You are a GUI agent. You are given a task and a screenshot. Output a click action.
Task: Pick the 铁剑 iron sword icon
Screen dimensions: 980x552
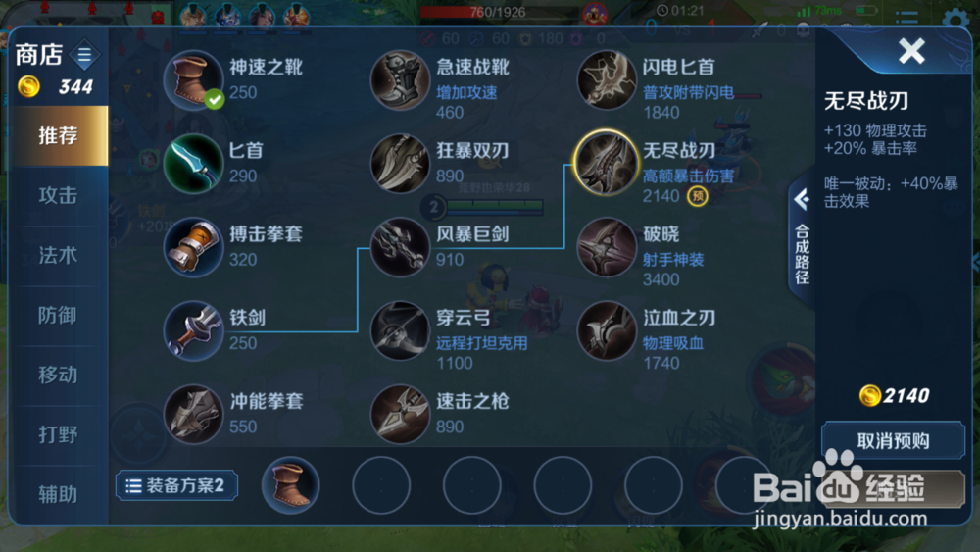tap(193, 331)
